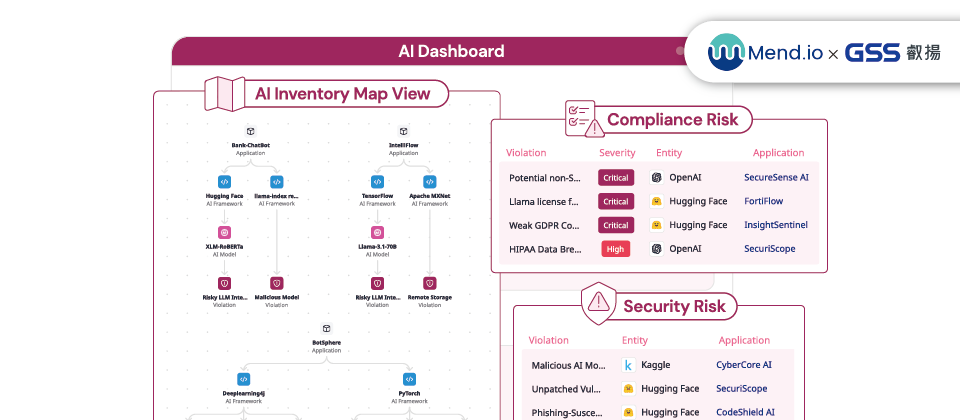Click the Malicious Model violation shield icon
Viewport: 960px width, 420px height.
coord(277,283)
